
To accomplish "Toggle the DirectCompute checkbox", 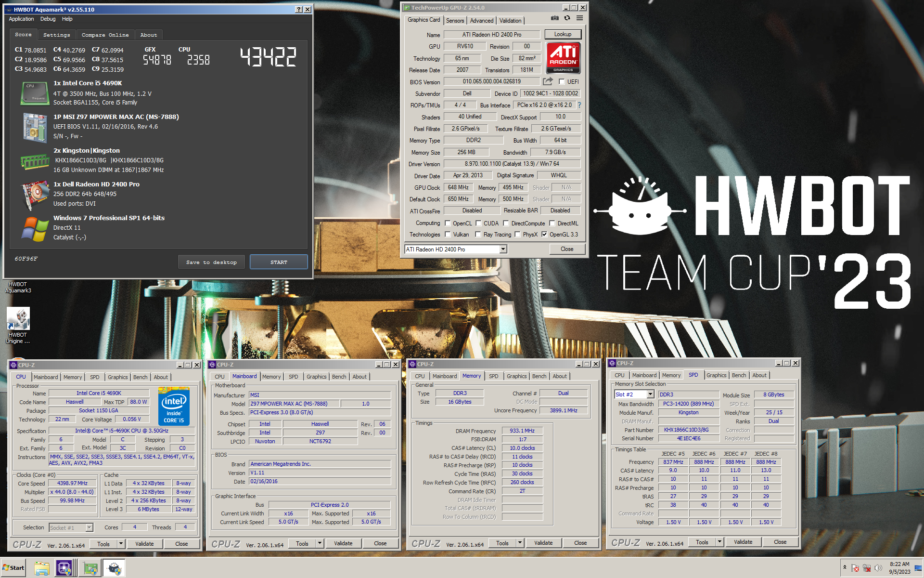I will click(506, 223).
